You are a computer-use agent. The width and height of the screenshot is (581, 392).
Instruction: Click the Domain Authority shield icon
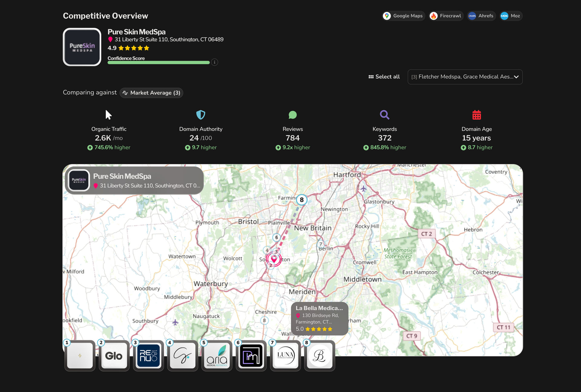click(x=201, y=115)
